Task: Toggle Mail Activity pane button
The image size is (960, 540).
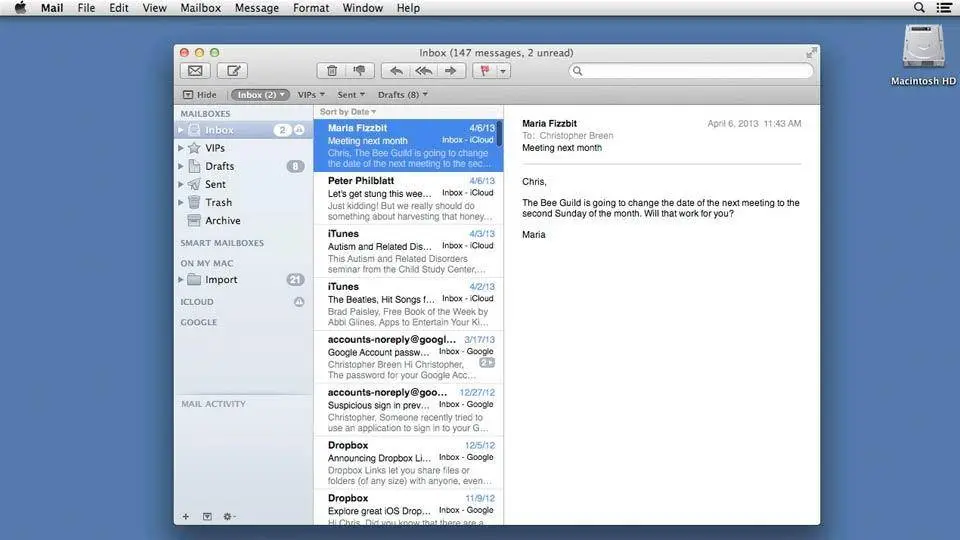Action: pos(208,517)
